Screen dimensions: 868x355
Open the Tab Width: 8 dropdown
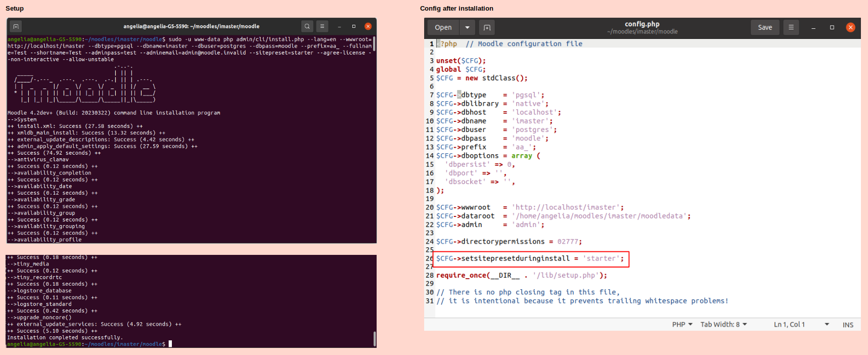point(723,325)
